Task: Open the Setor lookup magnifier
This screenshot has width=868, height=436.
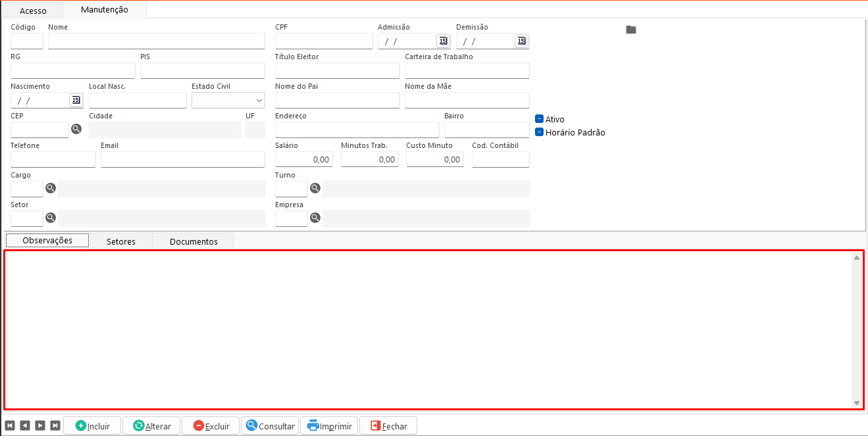Action: click(51, 218)
